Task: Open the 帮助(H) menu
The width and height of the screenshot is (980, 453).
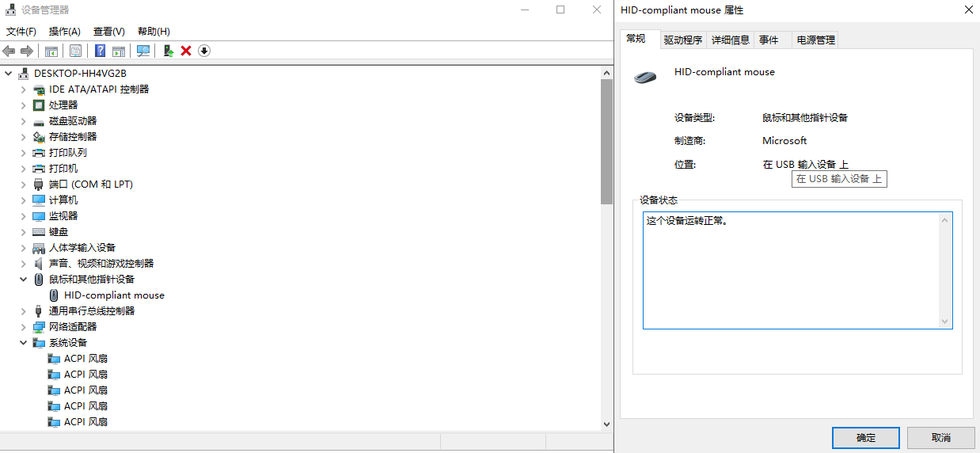Action: (154, 32)
